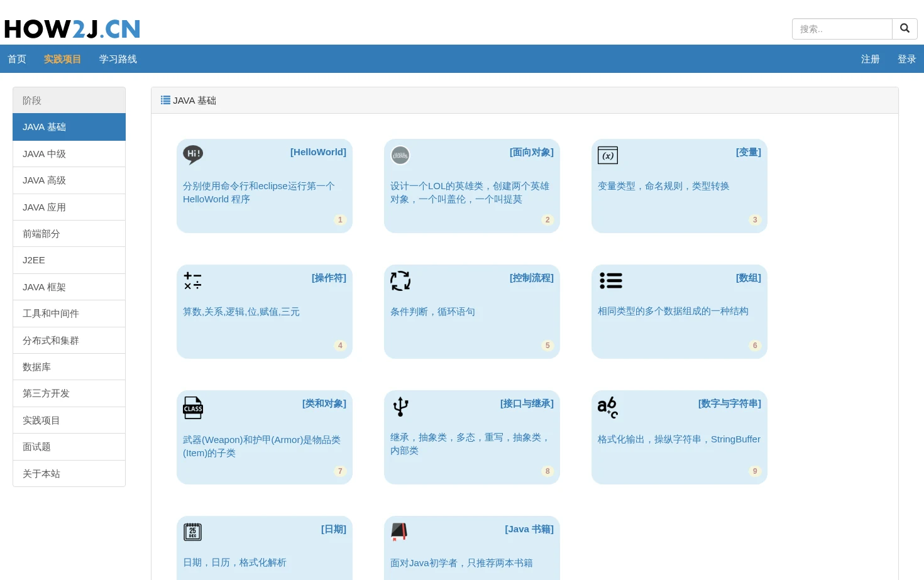The width and height of the screenshot is (924, 580).
Task: Click the array list icon
Action: (x=611, y=280)
